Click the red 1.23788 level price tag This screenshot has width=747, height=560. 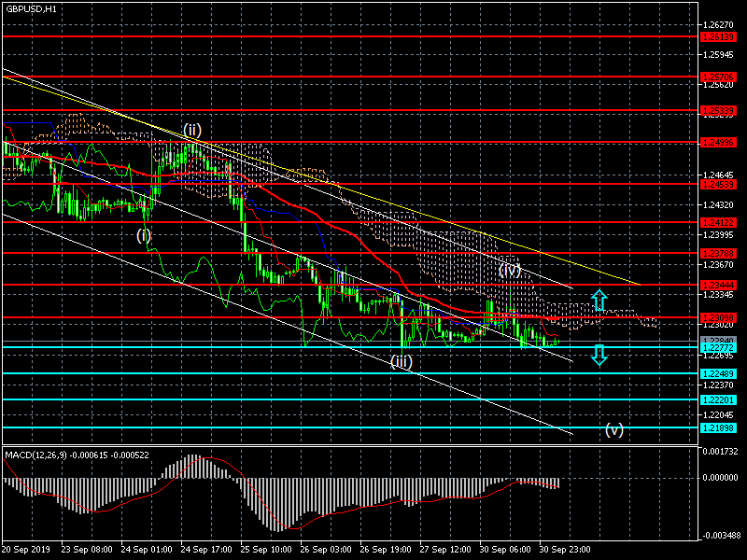click(x=719, y=254)
